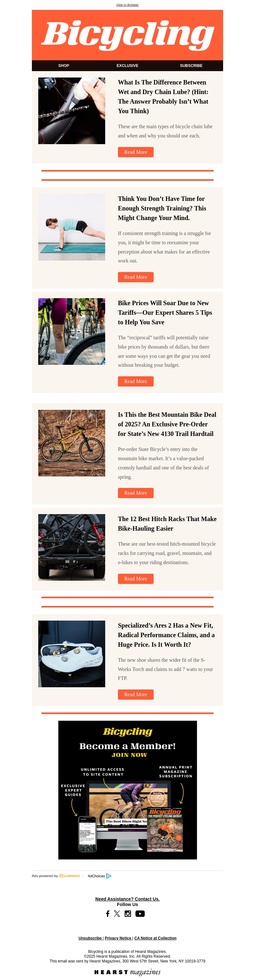Open the X (Twitter) social icon
Image resolution: width=255 pixels, height=980 pixels.
point(117,913)
